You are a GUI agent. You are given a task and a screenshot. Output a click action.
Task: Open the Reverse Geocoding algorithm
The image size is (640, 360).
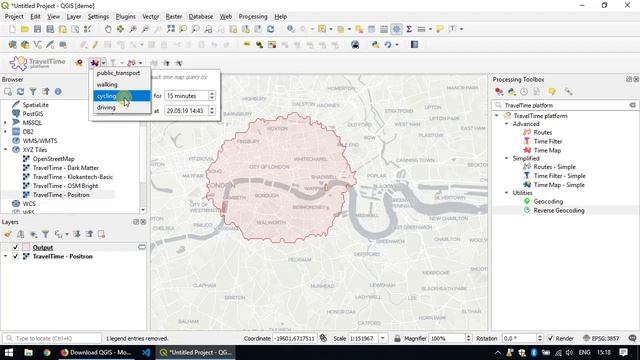point(559,211)
